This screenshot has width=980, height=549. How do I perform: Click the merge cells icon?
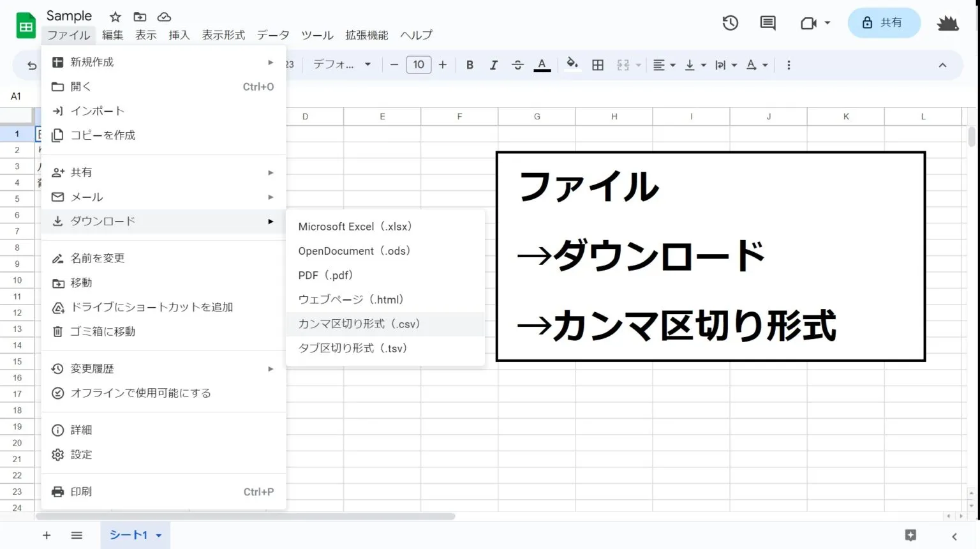click(x=623, y=64)
